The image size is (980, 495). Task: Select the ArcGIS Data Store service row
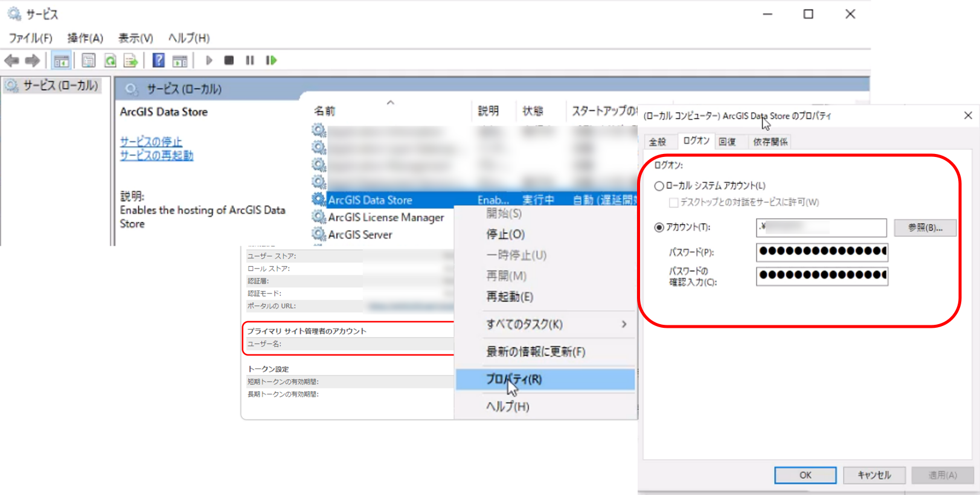pyautogui.click(x=474, y=200)
